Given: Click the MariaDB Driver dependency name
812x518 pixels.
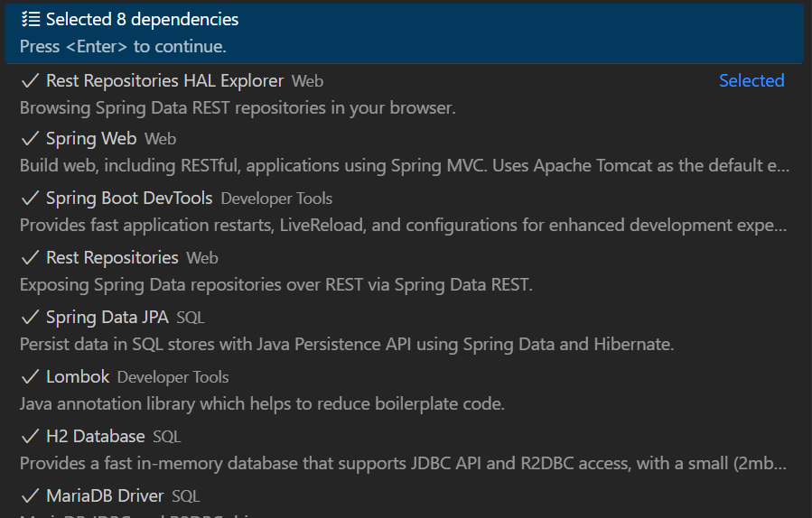Looking at the screenshot, I should [x=105, y=496].
